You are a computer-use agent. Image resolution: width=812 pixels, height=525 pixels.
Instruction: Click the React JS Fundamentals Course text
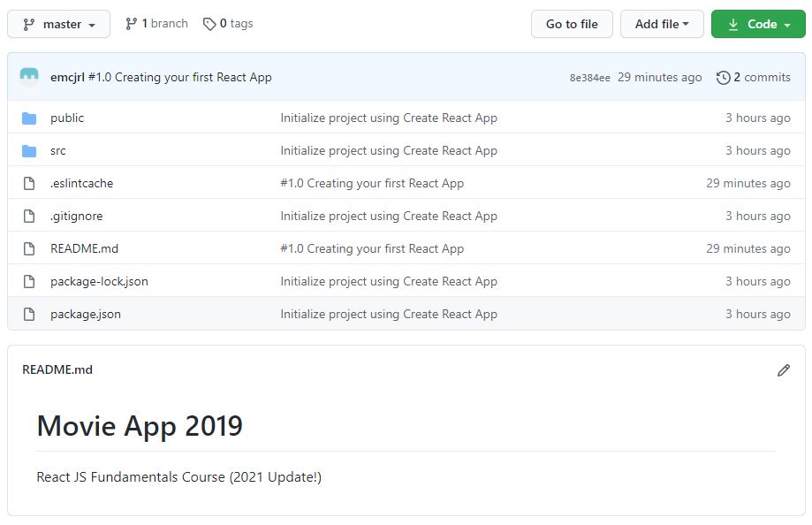point(179,477)
